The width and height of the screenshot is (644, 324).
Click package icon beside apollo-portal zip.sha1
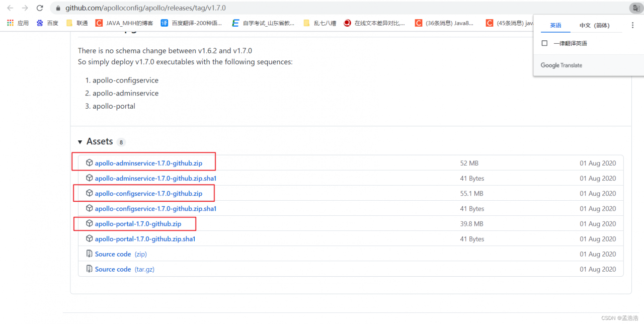click(90, 238)
